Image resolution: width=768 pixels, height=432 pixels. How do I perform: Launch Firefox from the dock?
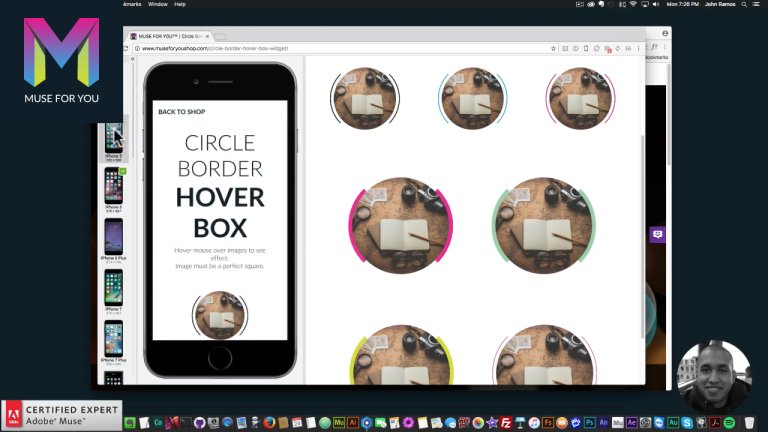[269, 423]
